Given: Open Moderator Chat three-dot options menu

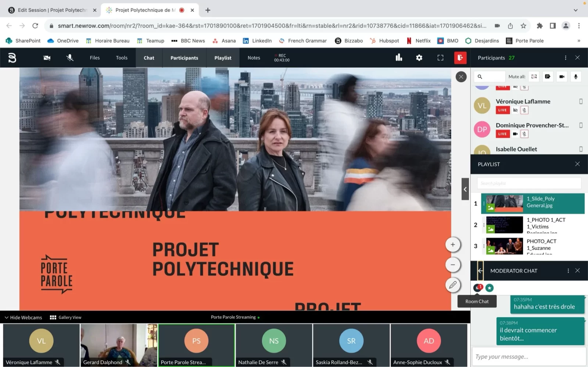Looking at the screenshot, I should pyautogui.click(x=568, y=271).
